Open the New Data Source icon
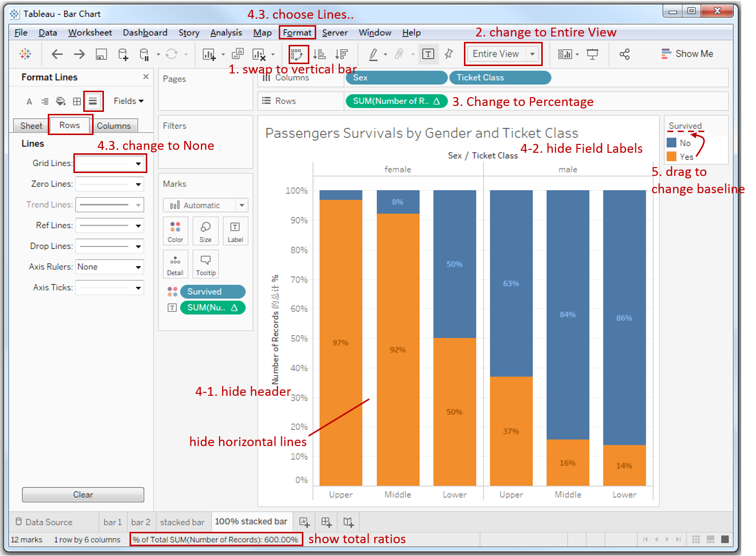Image resolution: width=756 pixels, height=556 pixels. pos(123,54)
